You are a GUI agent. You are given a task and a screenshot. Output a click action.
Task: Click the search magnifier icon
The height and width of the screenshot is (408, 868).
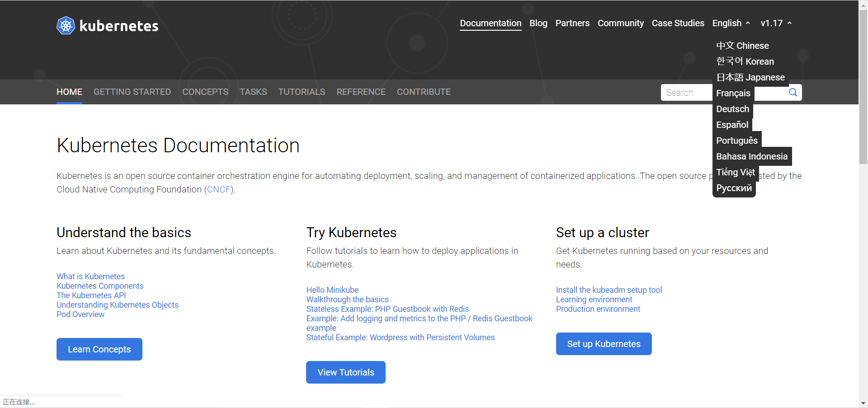(793, 93)
